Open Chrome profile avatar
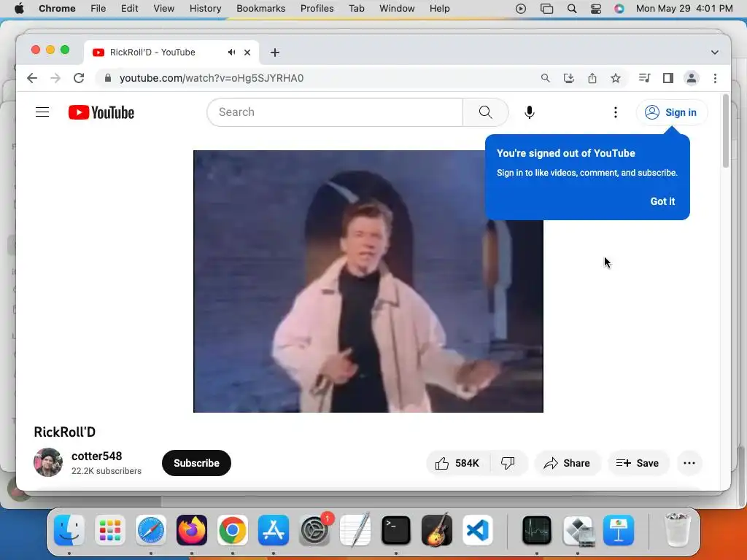Screen dimensions: 747x560 click(x=692, y=78)
